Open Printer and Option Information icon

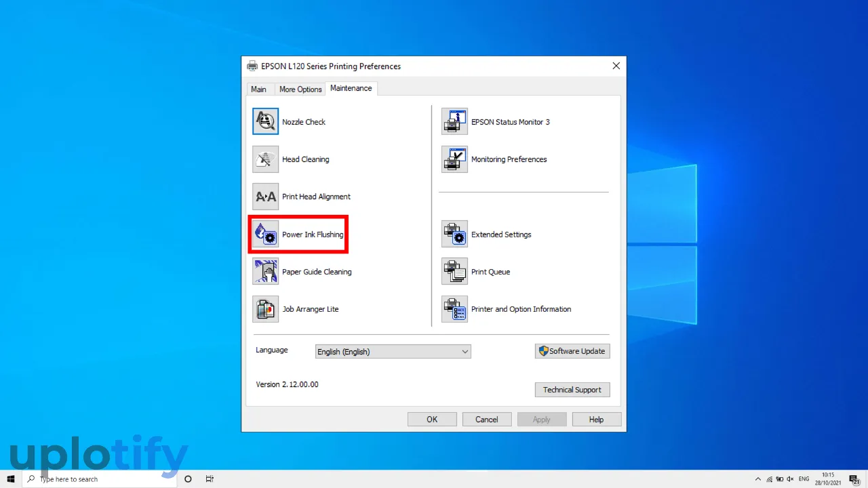[454, 309]
